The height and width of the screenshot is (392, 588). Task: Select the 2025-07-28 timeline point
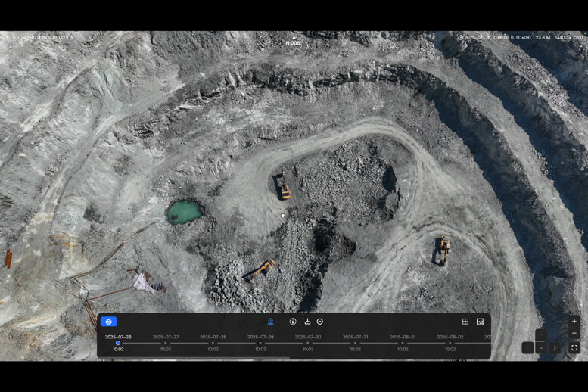[x=213, y=343]
